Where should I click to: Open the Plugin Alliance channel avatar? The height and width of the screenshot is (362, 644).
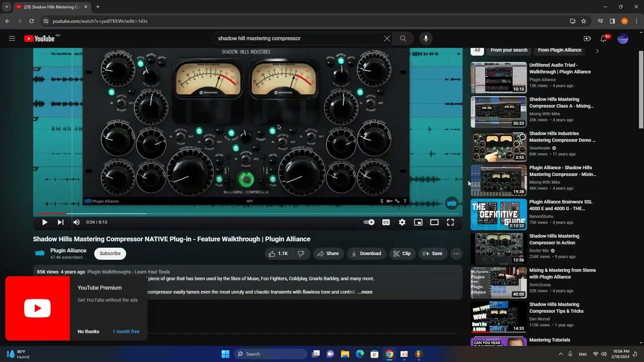coord(40,253)
